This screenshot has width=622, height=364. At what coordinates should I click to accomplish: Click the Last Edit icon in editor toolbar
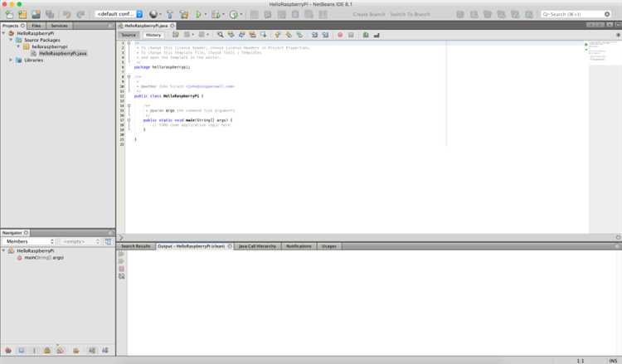[175, 35]
